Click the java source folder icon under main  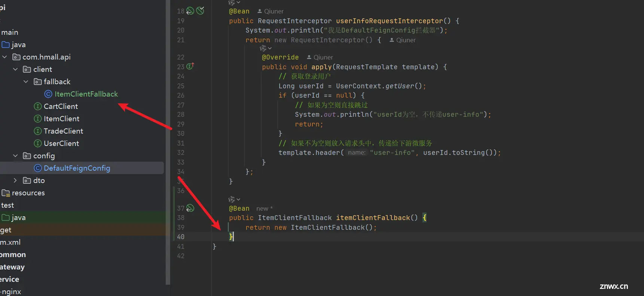pyautogui.click(x=6, y=45)
